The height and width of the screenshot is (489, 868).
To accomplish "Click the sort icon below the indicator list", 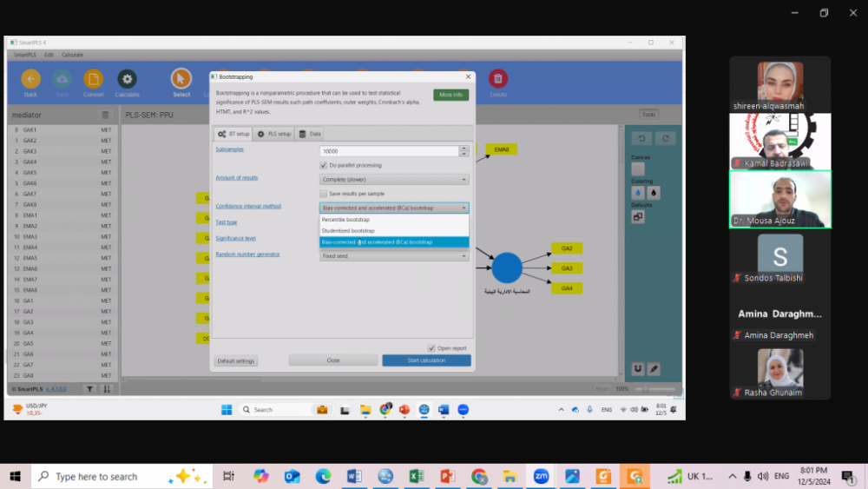I will click(x=107, y=389).
